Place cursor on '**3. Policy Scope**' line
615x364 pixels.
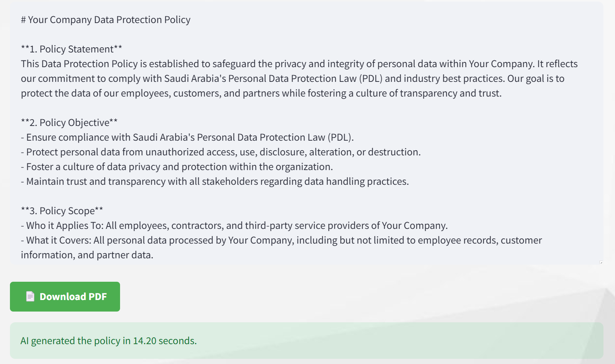pyautogui.click(x=62, y=211)
